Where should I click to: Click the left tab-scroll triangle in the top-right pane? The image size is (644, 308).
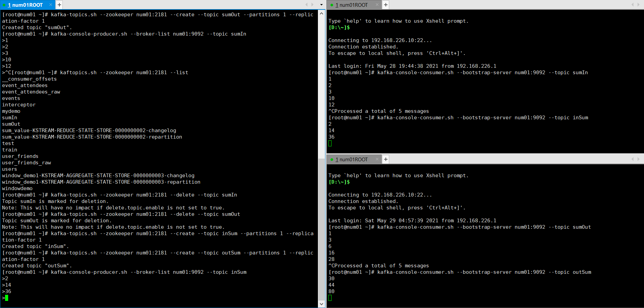[x=633, y=5]
